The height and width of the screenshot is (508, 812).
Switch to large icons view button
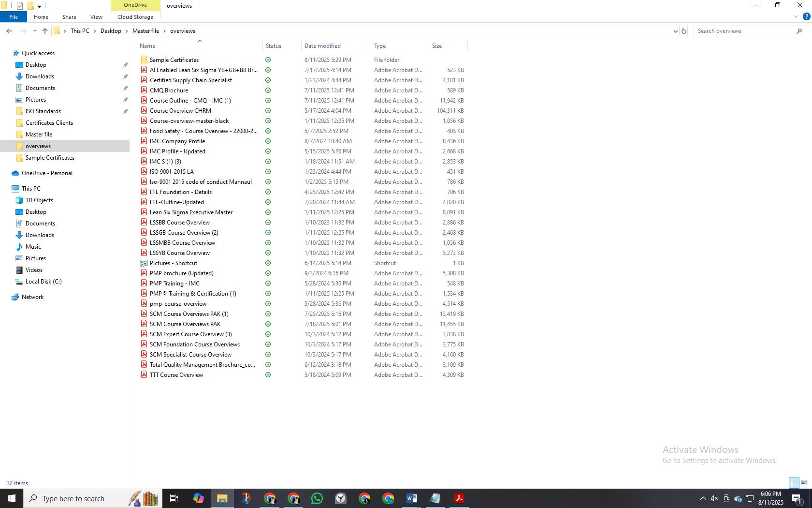(x=805, y=483)
